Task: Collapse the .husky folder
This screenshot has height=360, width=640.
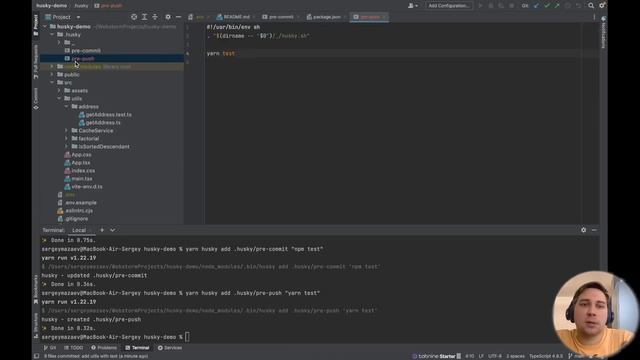Action: [52, 35]
